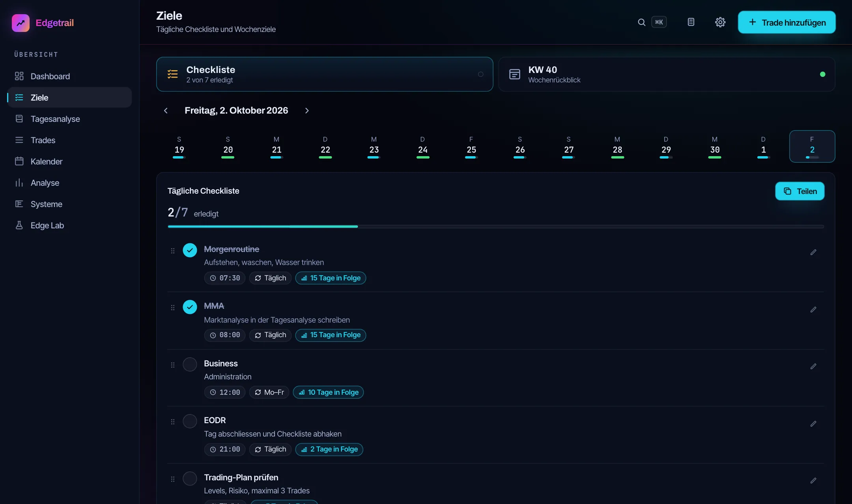The width and height of the screenshot is (852, 504).
Task: Click the 15 Tage in Folge badge of Morgenroutine
Action: pyautogui.click(x=331, y=278)
